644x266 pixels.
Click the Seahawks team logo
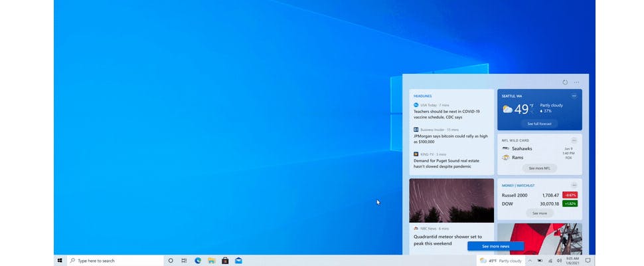point(506,148)
